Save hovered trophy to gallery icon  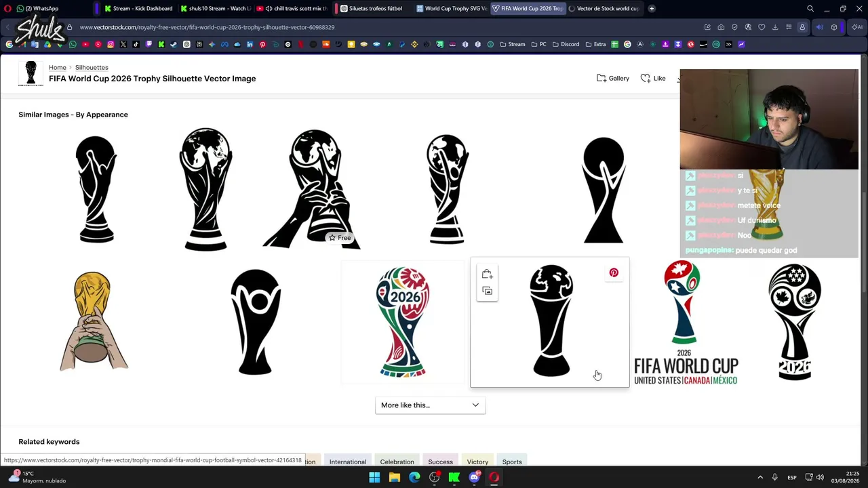coord(487,291)
